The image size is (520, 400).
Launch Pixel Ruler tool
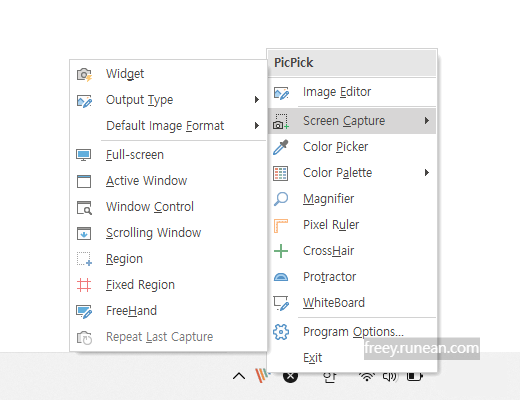tap(352, 225)
